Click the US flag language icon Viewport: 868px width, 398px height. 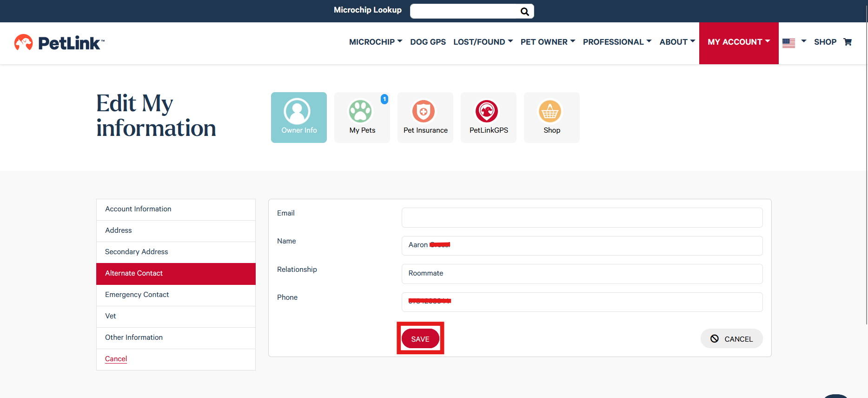coord(788,43)
